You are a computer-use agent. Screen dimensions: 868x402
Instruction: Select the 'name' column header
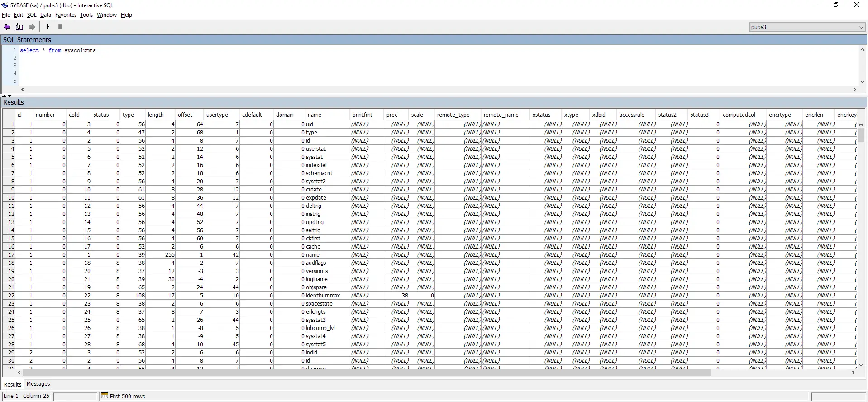pos(328,115)
